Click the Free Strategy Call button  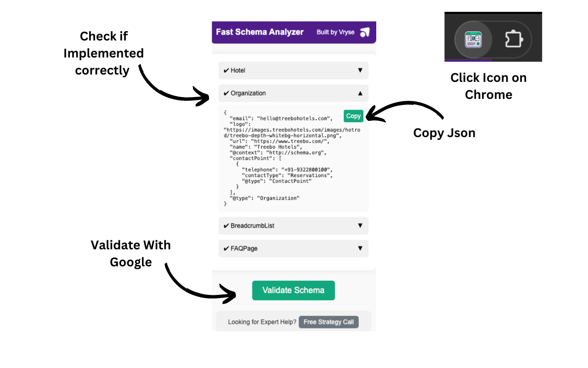coord(328,322)
